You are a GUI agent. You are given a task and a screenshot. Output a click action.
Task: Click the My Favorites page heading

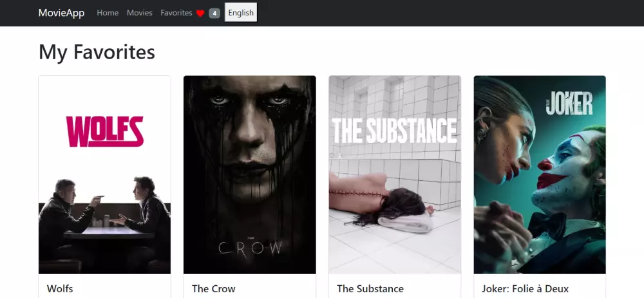pos(97,52)
